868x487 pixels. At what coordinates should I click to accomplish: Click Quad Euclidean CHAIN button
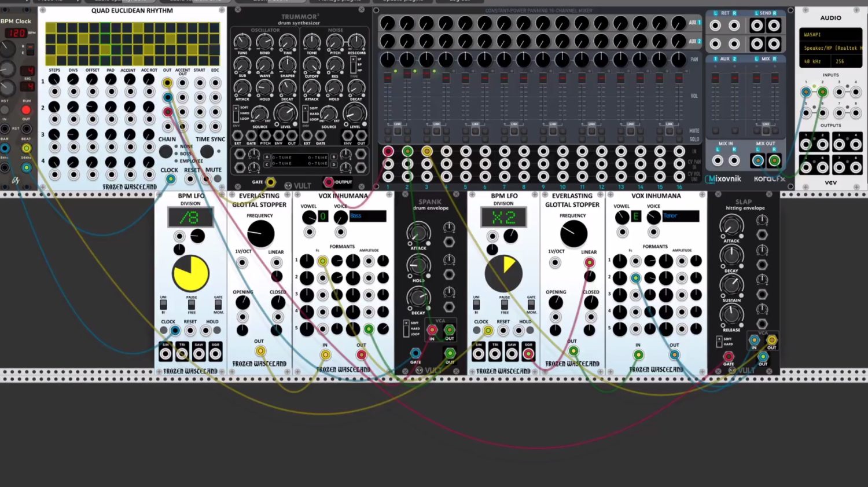pyautogui.click(x=166, y=152)
